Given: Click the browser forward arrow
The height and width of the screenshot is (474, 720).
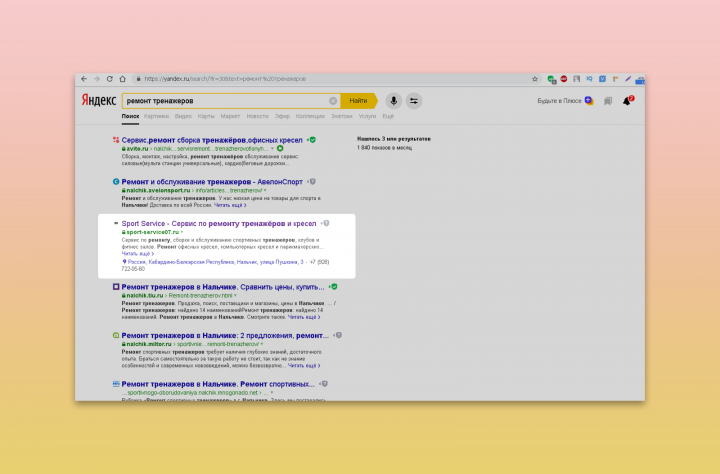Looking at the screenshot, I should click(x=97, y=79).
